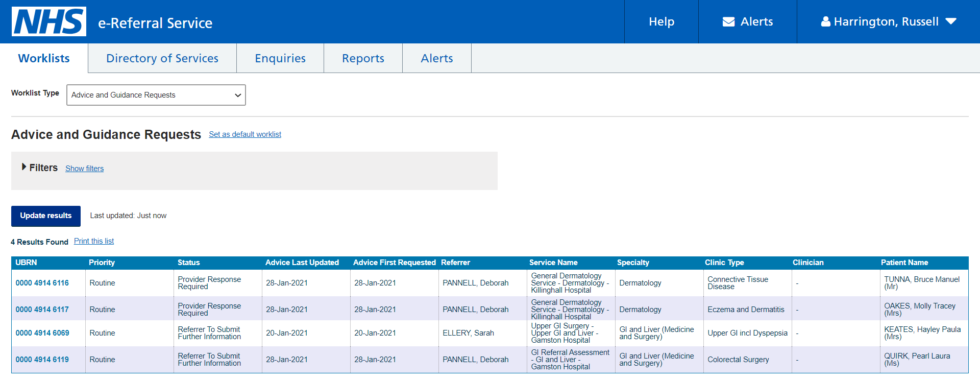Click Connective Tissue Disease clinic type
Image resolution: width=980 pixels, height=380 pixels.
point(738,283)
